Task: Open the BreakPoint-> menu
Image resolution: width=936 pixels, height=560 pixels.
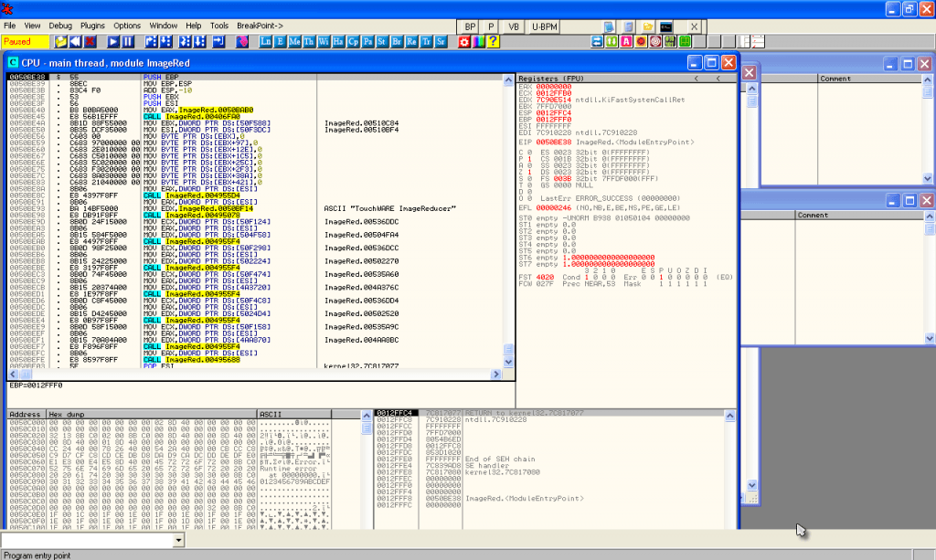Action: click(x=261, y=26)
